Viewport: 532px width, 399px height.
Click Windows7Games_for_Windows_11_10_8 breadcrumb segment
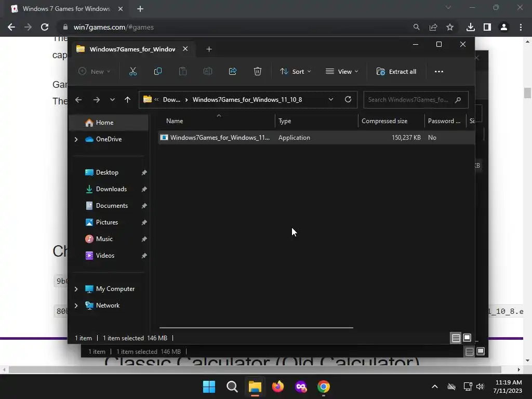(x=247, y=100)
